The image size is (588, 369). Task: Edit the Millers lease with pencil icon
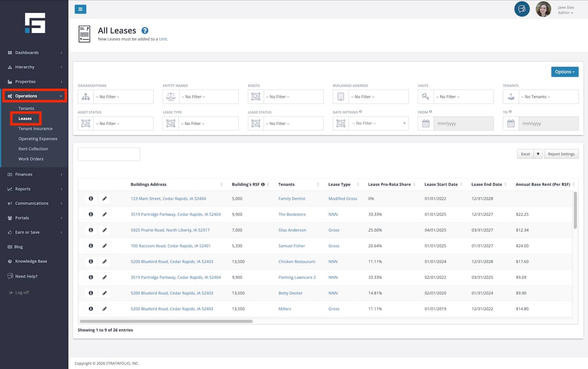tap(105, 309)
